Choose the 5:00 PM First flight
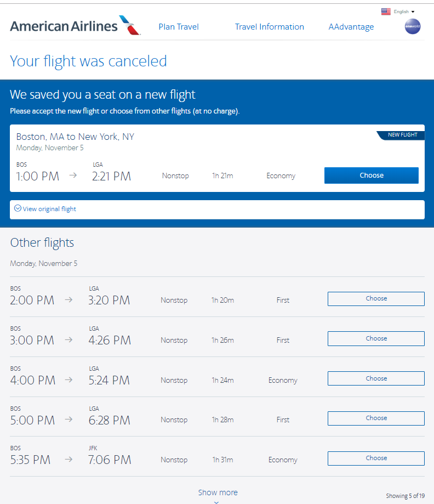434x504 pixels. (x=376, y=418)
